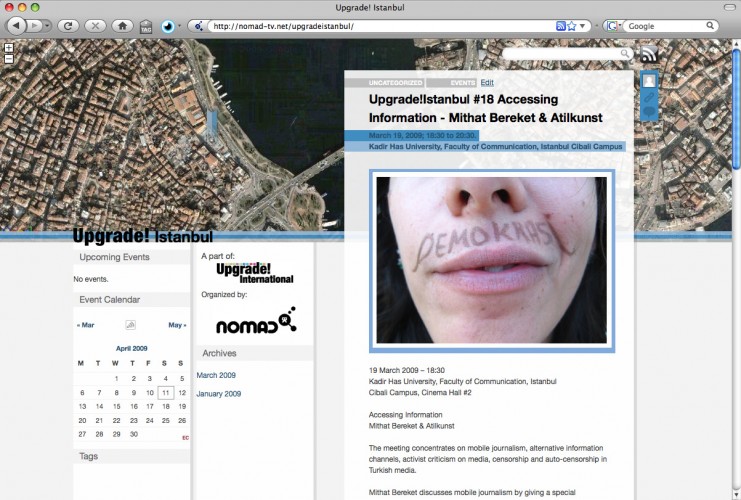Screen dimensions: 741x500
Task: Click the Kadir Has University location bar
Action: tap(485, 147)
